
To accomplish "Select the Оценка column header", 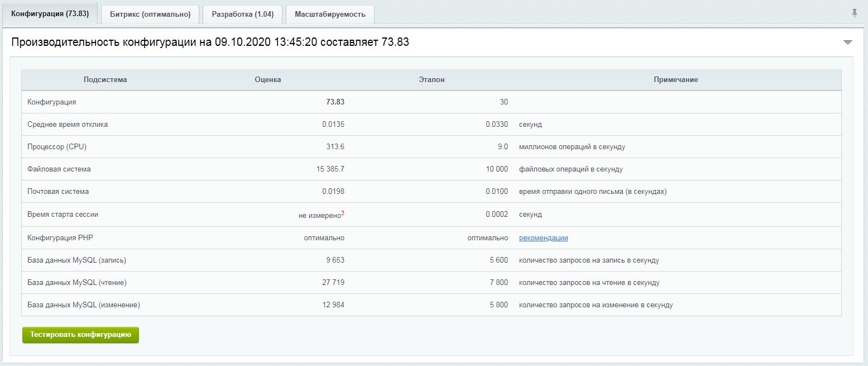I will 268,79.
